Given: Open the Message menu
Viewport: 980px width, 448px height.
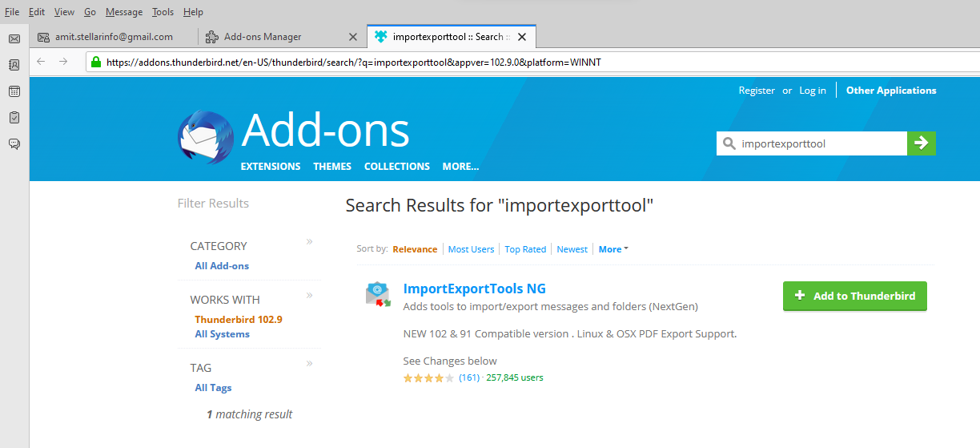Looking at the screenshot, I should coord(124,12).
